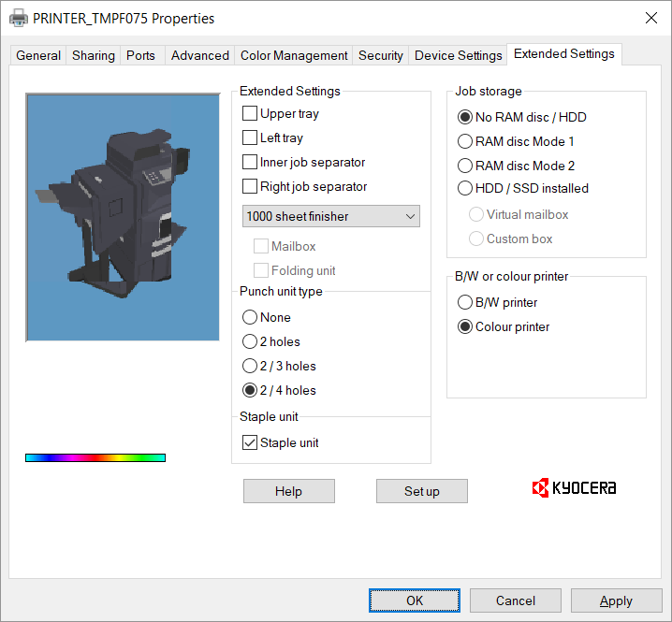Choose HDD / SSD installed option
672x622 pixels.
pyautogui.click(x=465, y=188)
